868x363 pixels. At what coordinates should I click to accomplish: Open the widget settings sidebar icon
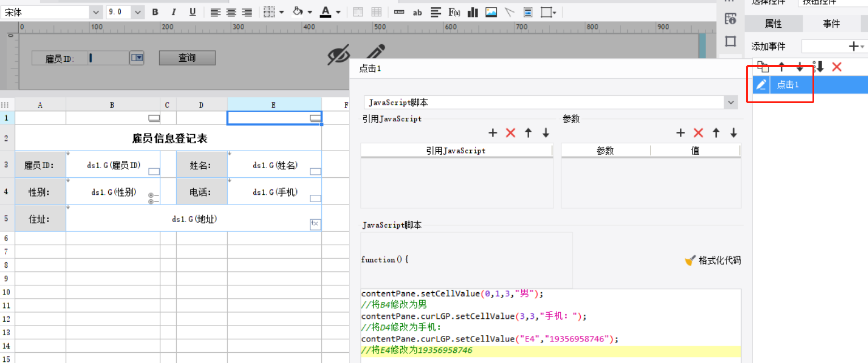coord(730,19)
